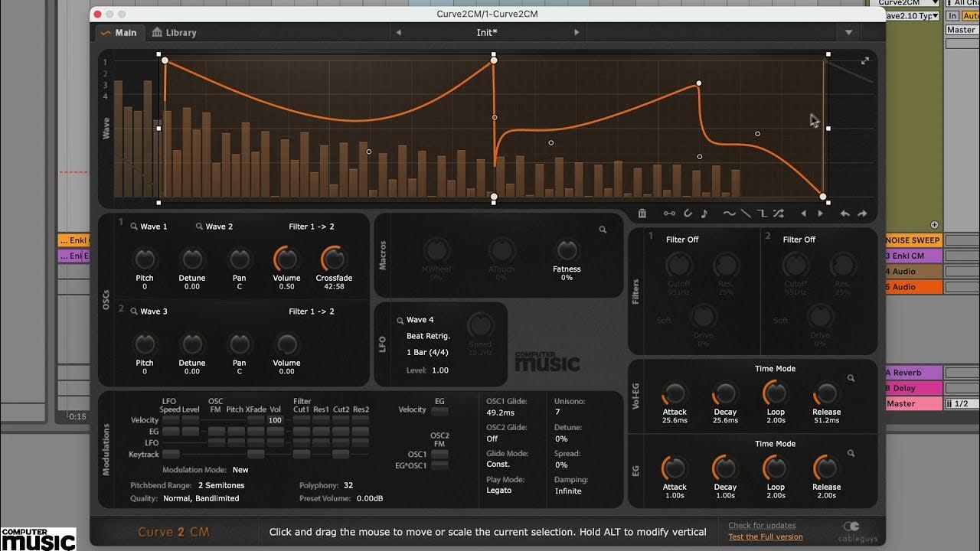
Task: Open OSC 1 'Filter 1 -> 2' routing dropdown
Action: pos(312,227)
